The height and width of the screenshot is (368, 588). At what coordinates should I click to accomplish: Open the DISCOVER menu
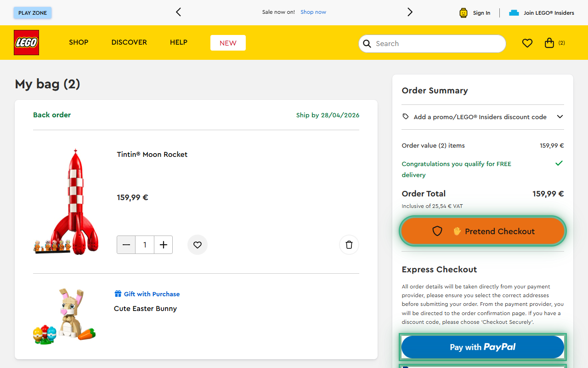(129, 42)
